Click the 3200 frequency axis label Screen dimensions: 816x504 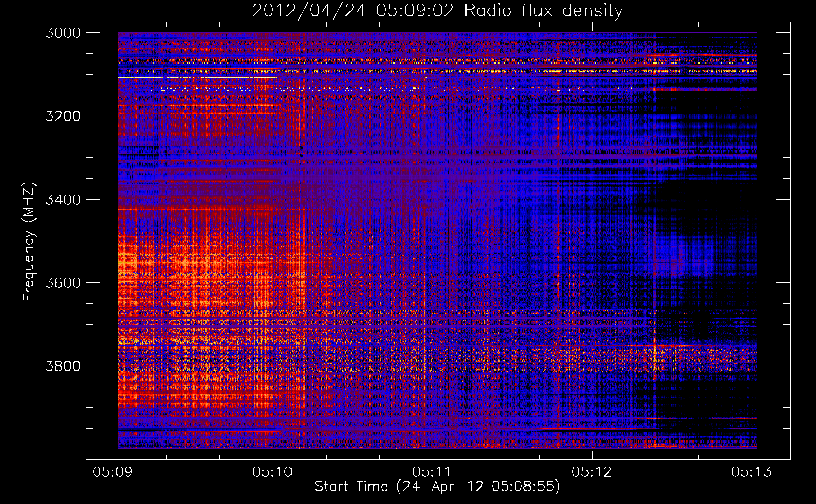point(63,116)
